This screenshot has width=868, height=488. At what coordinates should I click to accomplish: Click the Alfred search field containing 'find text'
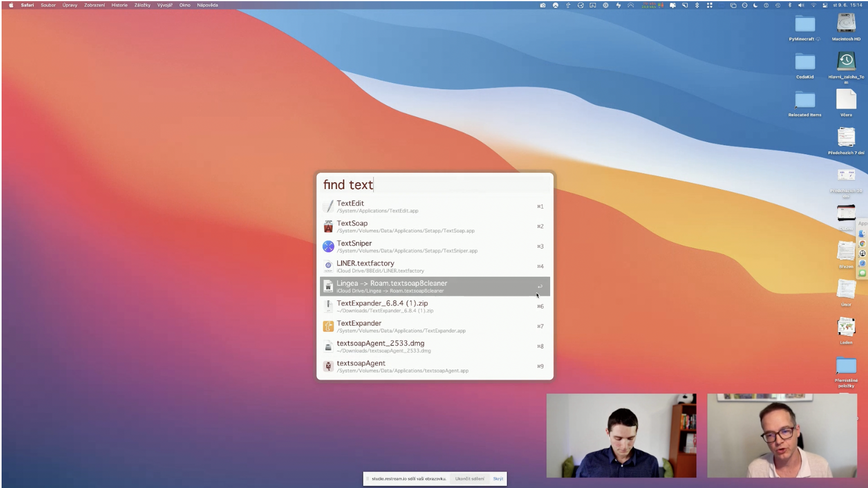[435, 185]
